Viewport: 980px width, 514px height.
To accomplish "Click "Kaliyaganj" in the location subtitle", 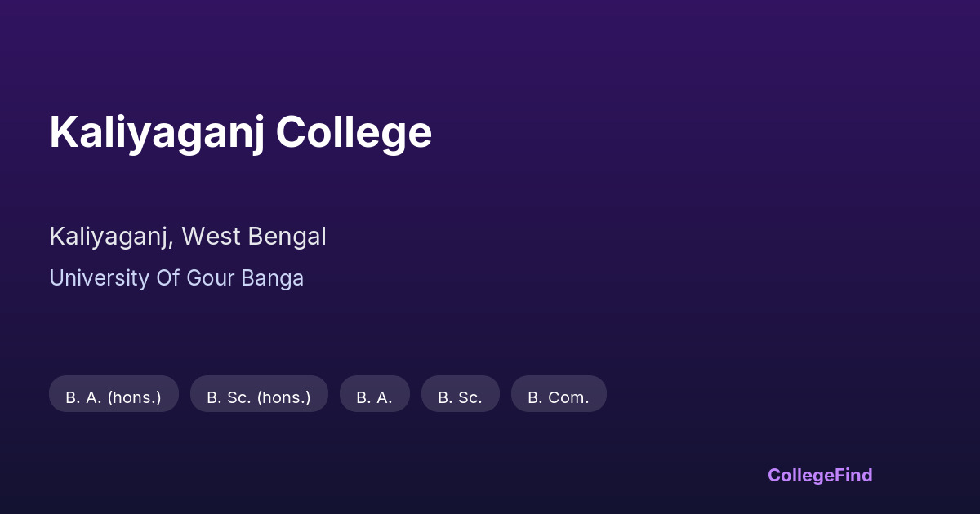I will [109, 237].
